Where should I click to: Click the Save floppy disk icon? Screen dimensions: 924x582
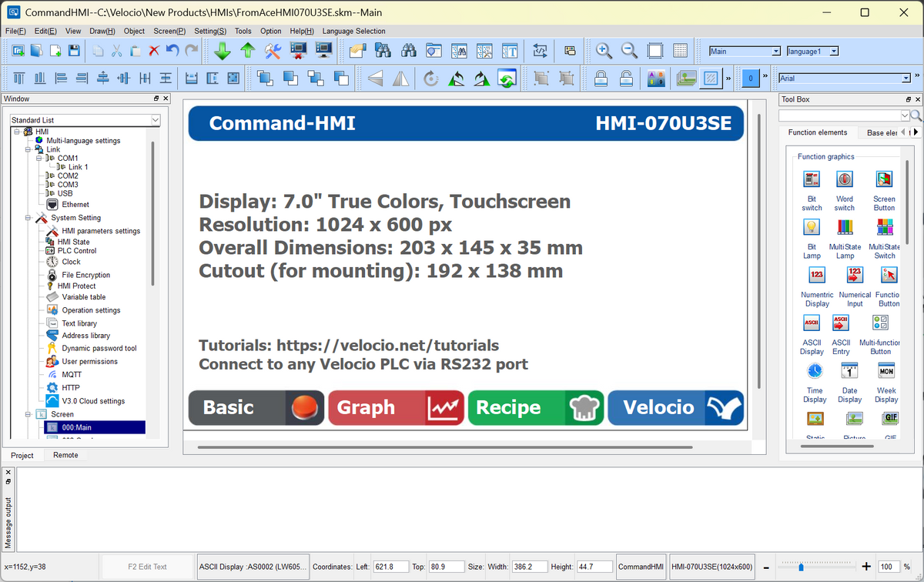pos(74,51)
